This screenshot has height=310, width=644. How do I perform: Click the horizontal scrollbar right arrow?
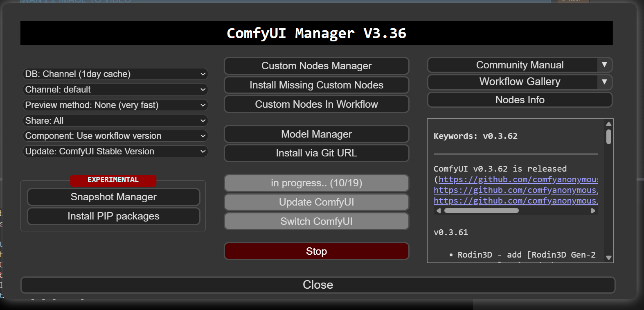coord(593,211)
